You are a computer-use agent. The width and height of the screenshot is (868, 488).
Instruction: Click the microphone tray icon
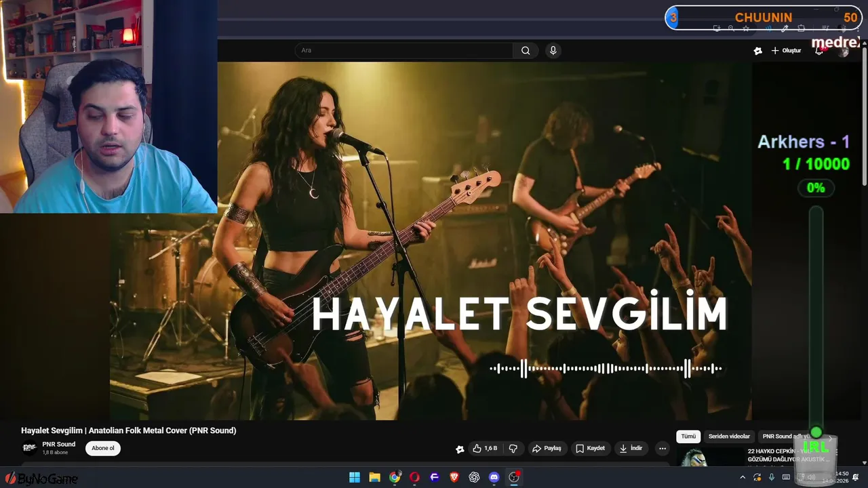click(x=772, y=477)
